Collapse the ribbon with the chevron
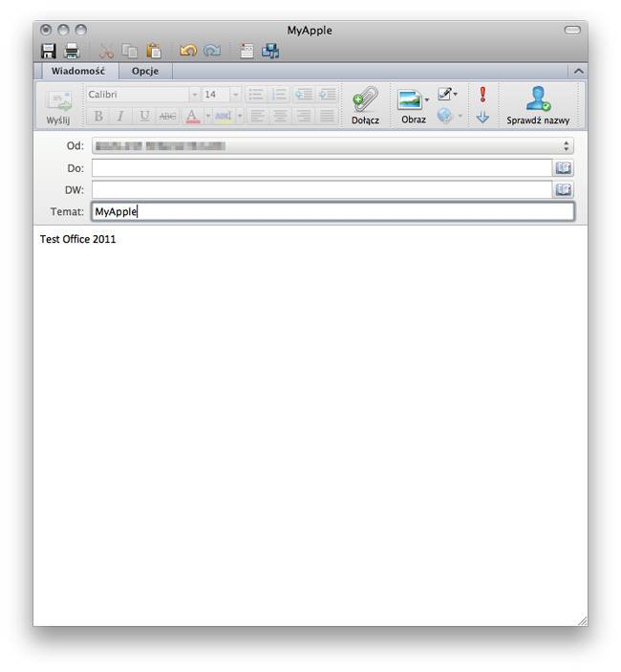 pos(579,71)
